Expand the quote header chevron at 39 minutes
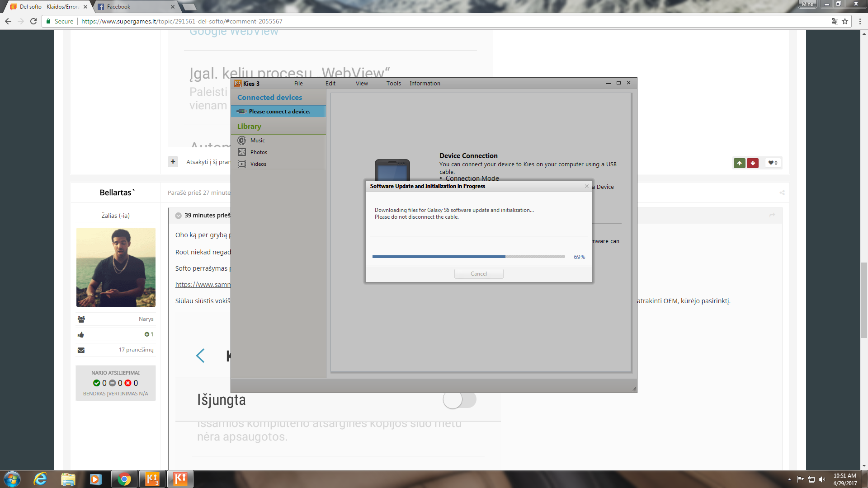 (179, 216)
